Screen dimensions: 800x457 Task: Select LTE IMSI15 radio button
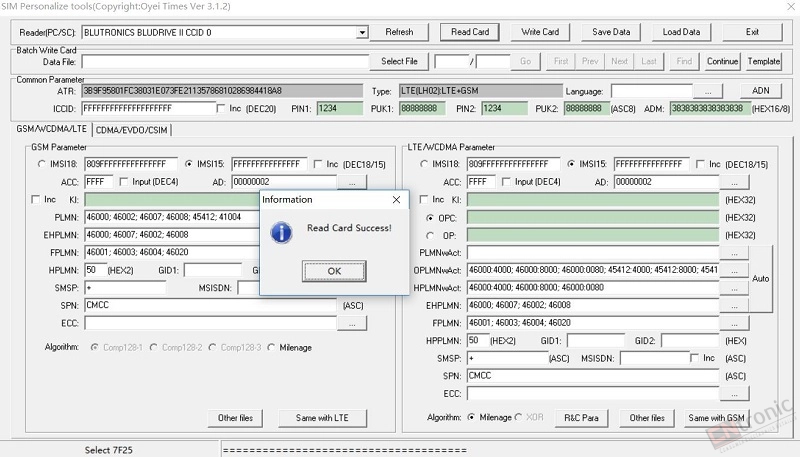pyautogui.click(x=571, y=164)
